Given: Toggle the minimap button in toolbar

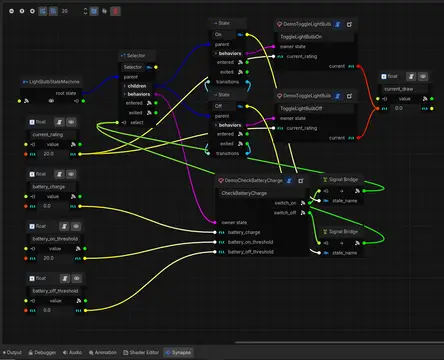Looking at the screenshot, I should (x=94, y=11).
